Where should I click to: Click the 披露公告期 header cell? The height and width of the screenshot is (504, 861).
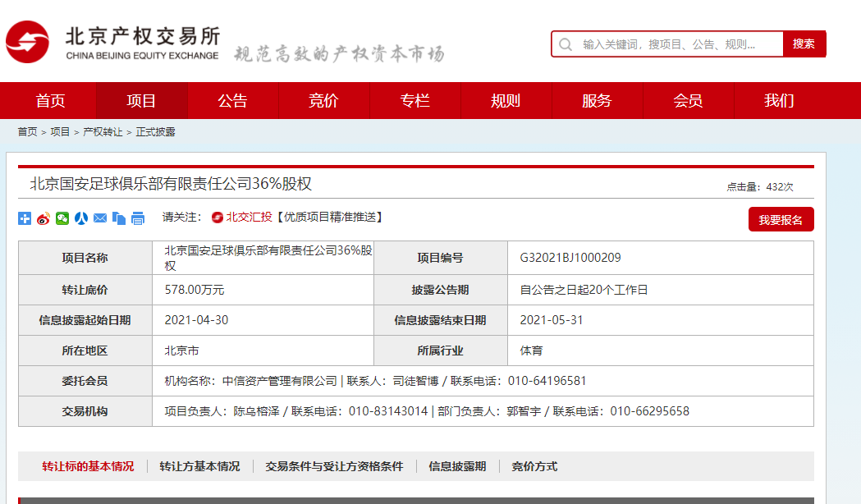(441, 290)
